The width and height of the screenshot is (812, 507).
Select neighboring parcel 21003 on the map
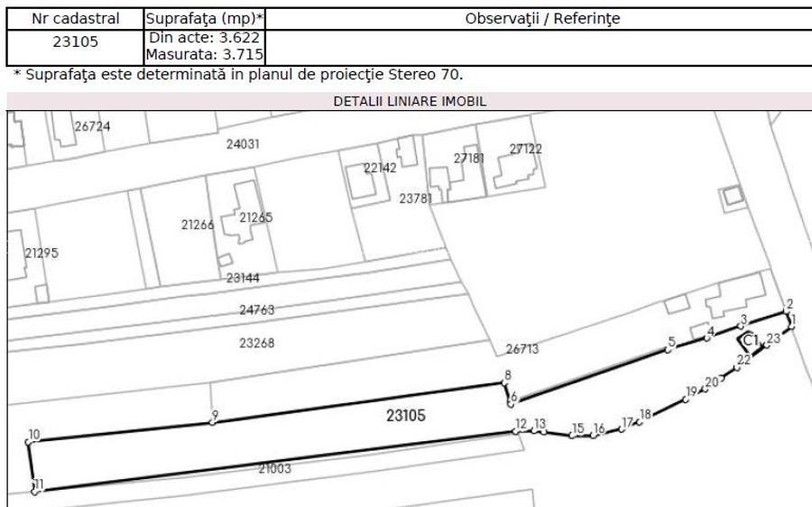pos(275,468)
